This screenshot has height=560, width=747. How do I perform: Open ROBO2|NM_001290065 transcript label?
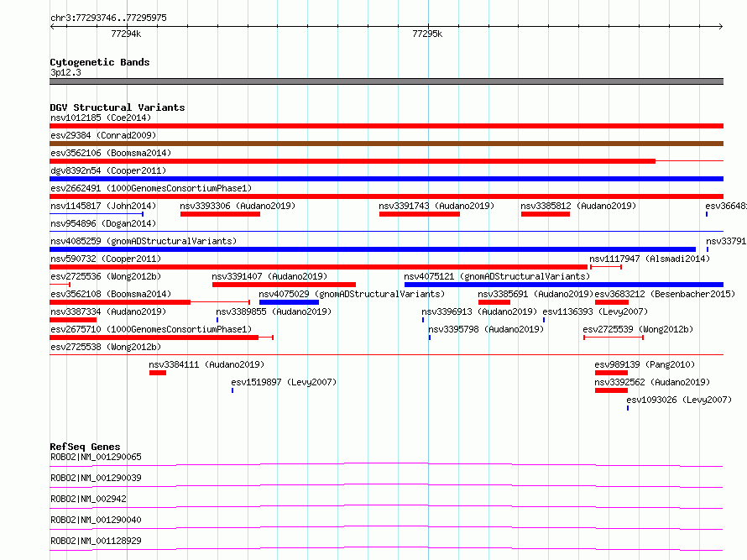(96, 457)
